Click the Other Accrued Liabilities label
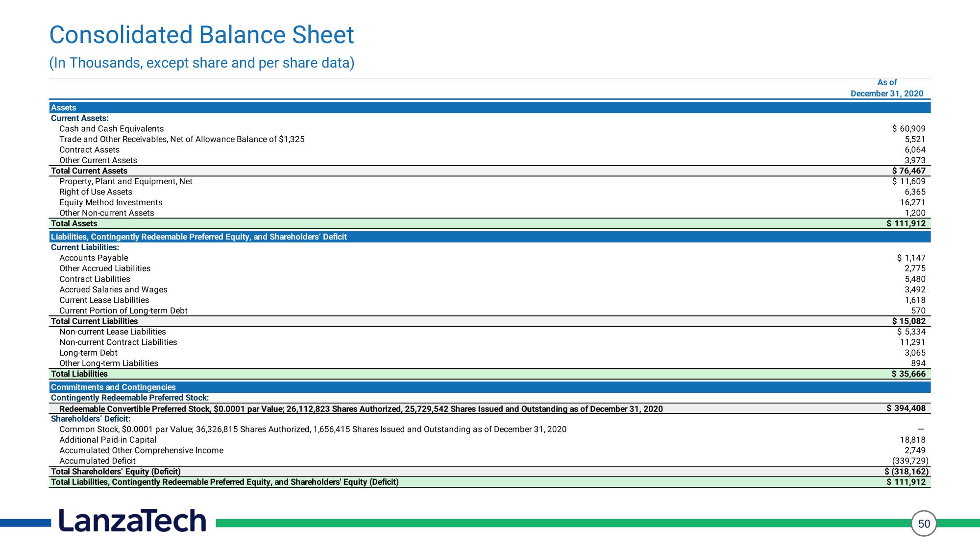 coord(105,268)
